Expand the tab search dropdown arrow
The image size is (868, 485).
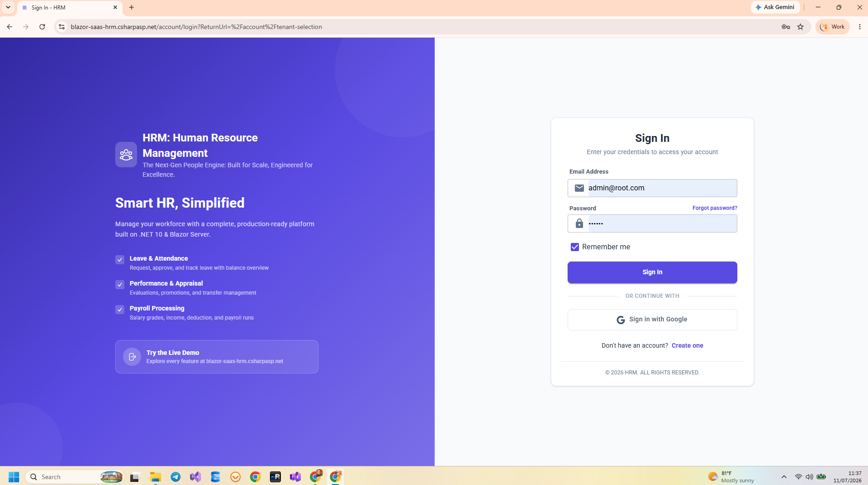tap(8, 7)
